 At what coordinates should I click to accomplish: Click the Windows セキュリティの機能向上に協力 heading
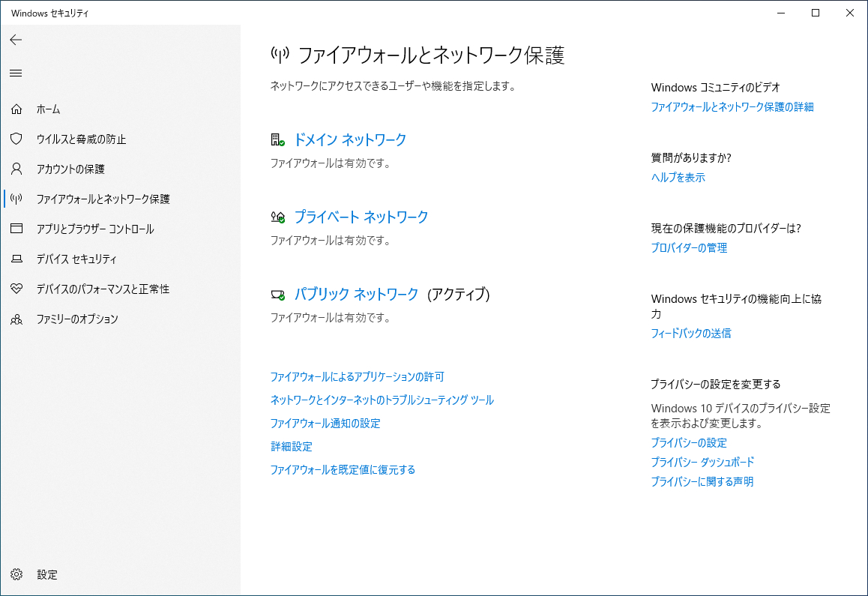coord(736,307)
